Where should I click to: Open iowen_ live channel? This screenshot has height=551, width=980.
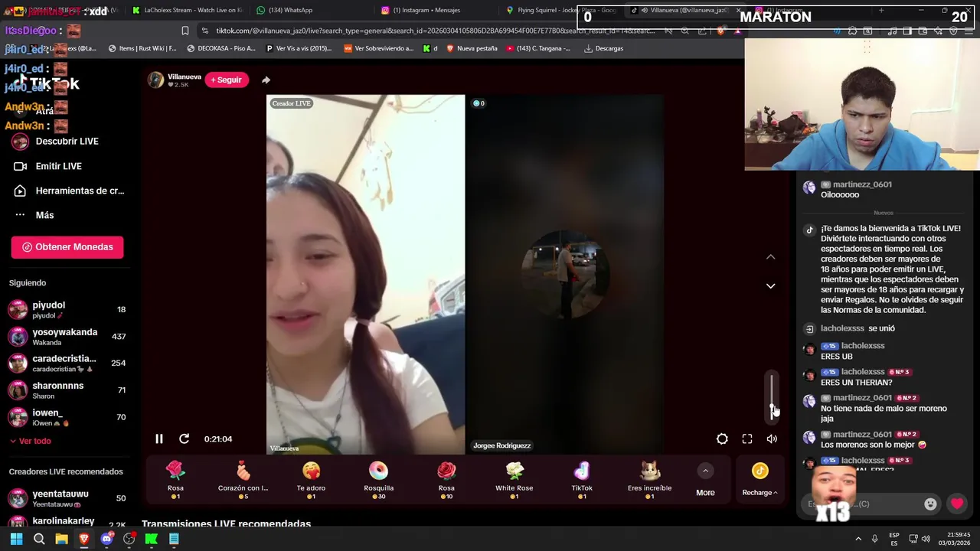[67, 417]
